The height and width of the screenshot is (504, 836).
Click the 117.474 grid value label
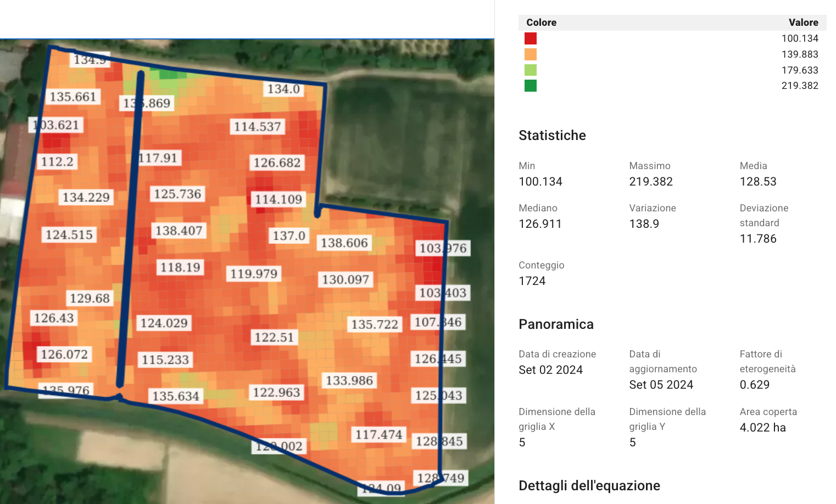(378, 435)
